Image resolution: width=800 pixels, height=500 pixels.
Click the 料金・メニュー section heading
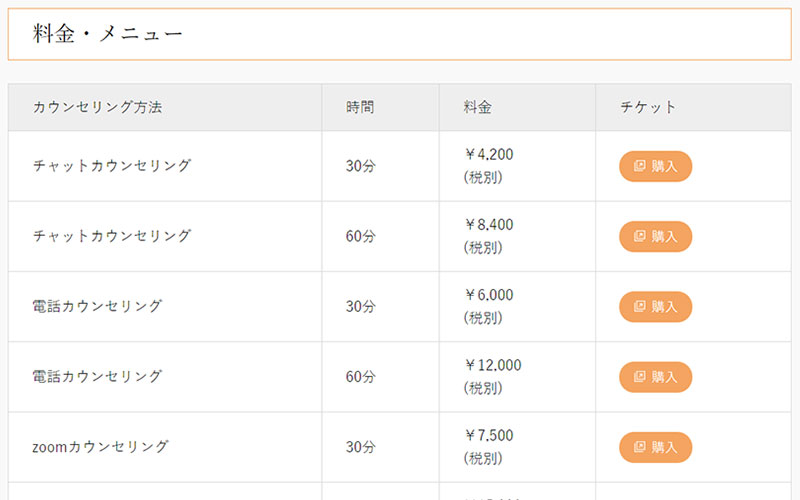click(107, 35)
